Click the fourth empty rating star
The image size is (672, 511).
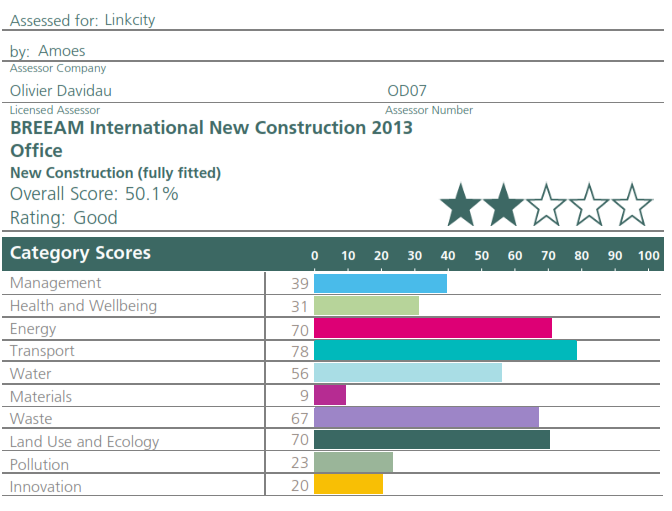tap(589, 205)
